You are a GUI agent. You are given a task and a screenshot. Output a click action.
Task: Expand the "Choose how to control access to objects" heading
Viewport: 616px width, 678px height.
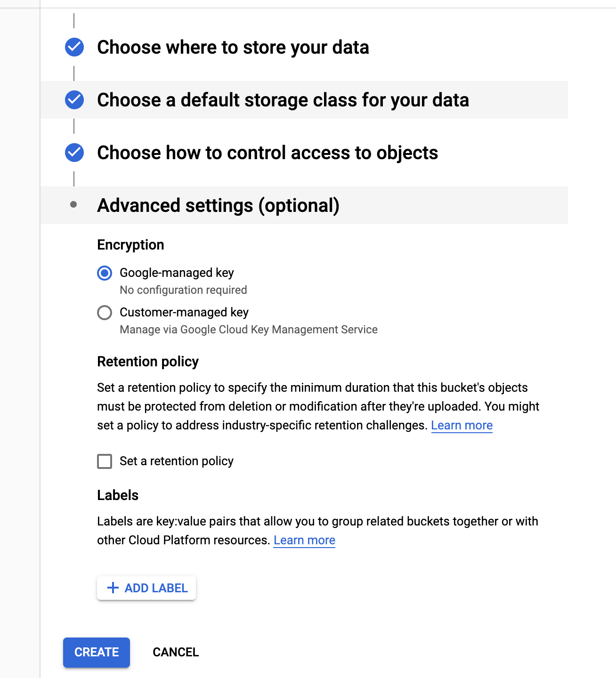coord(267,153)
